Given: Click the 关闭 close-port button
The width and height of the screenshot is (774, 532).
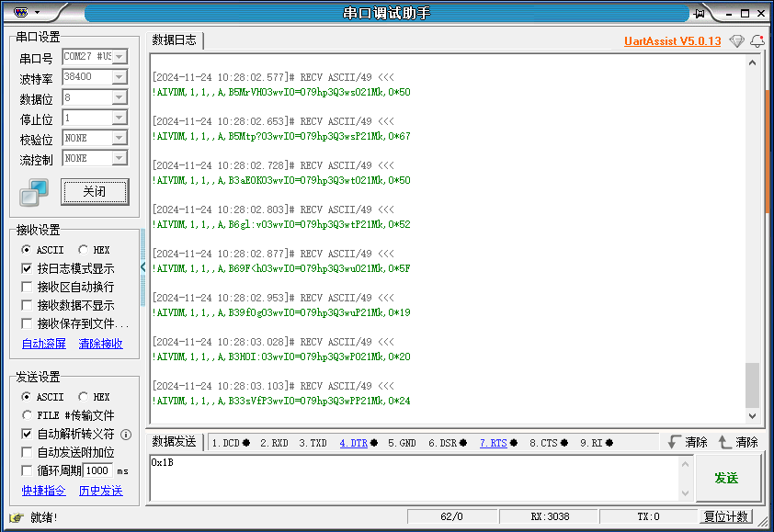Looking at the screenshot, I should point(95,191).
